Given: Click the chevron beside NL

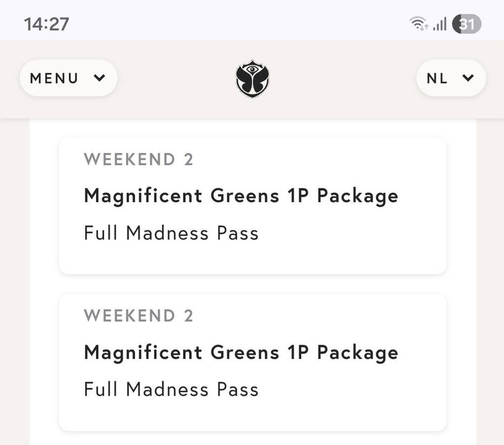Looking at the screenshot, I should tap(467, 78).
